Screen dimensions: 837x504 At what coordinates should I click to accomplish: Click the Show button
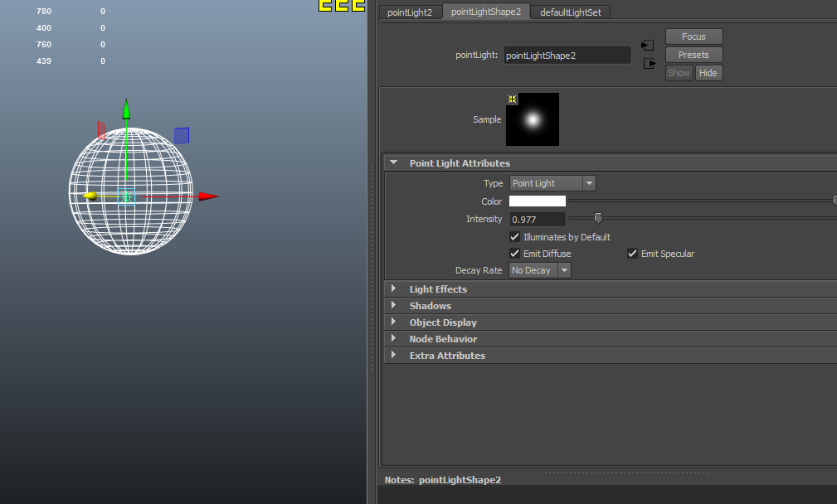click(x=679, y=73)
